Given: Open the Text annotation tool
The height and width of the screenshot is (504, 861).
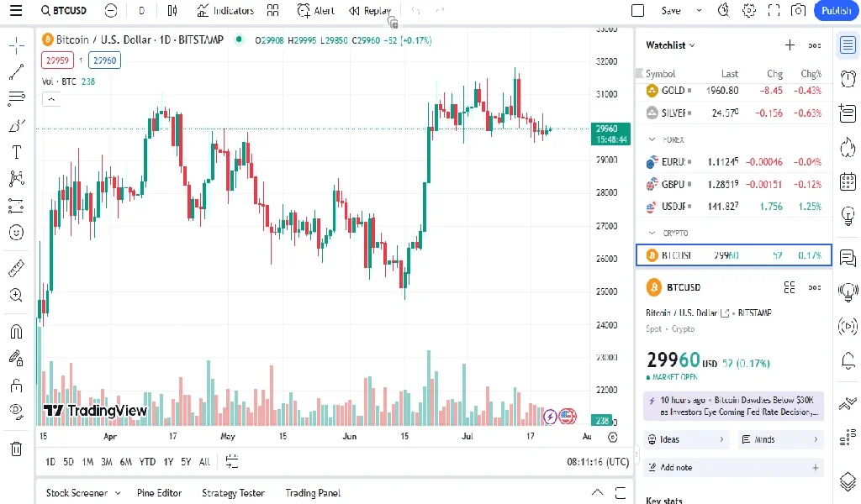Looking at the screenshot, I should click(16, 153).
